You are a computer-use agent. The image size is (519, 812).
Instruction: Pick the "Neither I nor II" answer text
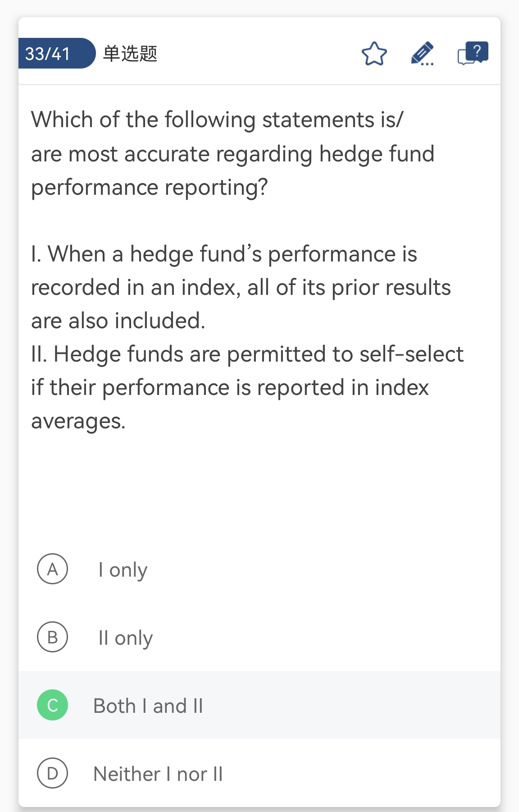click(x=158, y=774)
